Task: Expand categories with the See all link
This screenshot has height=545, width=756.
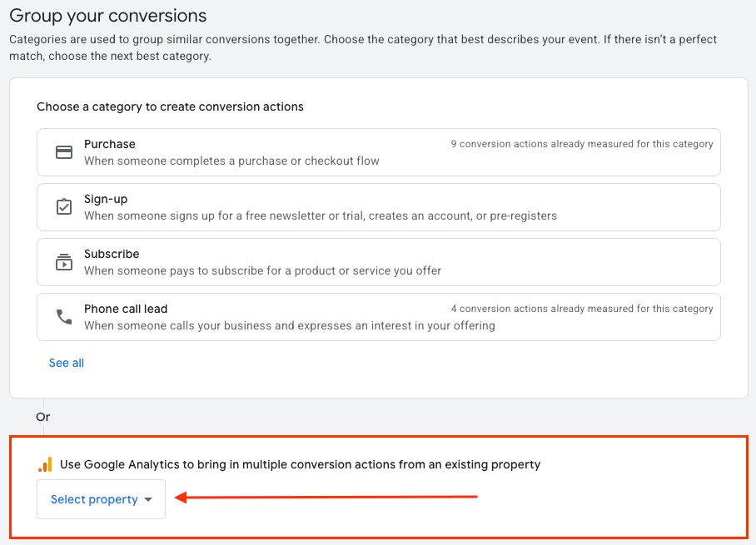Action: (67, 363)
